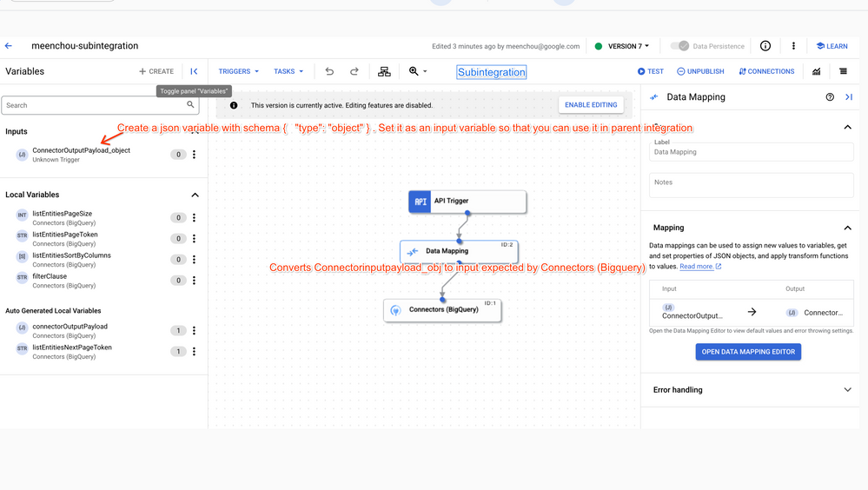Viewport: 868px width, 490px height.
Task: Open the header more options menu
Action: (x=793, y=46)
